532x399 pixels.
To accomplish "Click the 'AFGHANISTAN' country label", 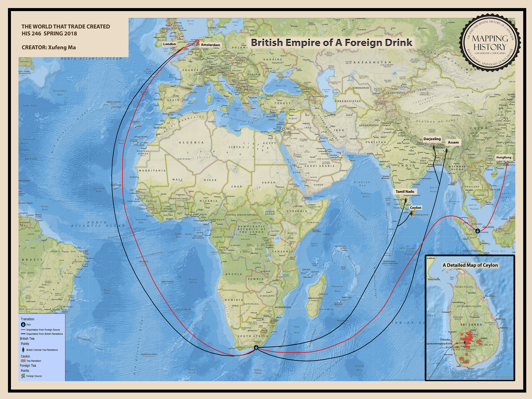I will pos(369,125).
